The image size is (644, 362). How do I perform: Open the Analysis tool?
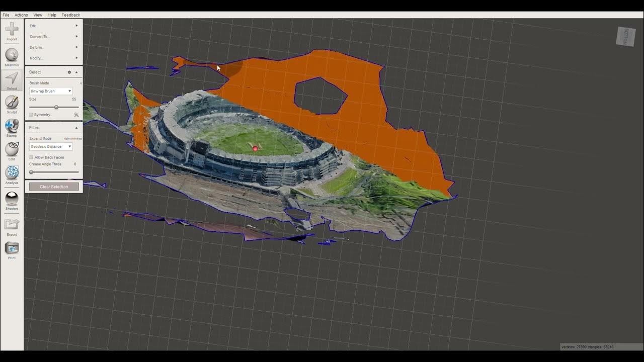12,175
